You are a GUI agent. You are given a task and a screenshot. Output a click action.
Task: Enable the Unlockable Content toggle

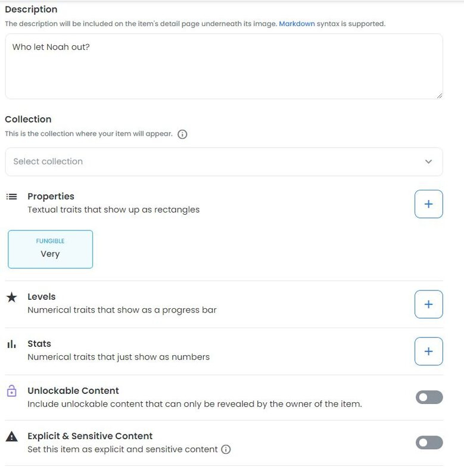pos(431,396)
